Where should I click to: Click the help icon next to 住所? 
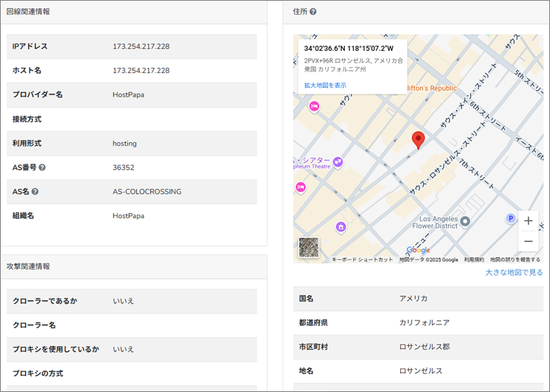[313, 12]
